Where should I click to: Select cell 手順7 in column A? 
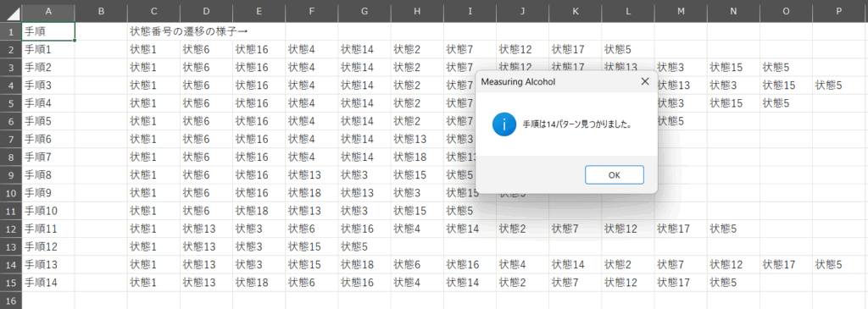(48, 157)
